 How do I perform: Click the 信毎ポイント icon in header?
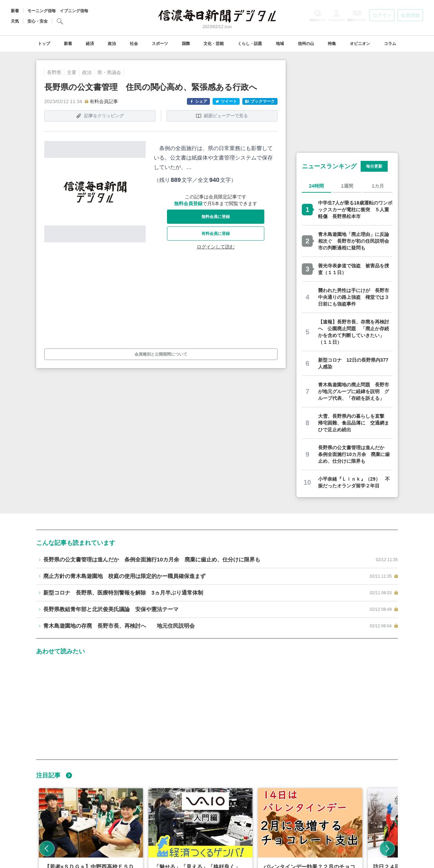[x=317, y=16]
